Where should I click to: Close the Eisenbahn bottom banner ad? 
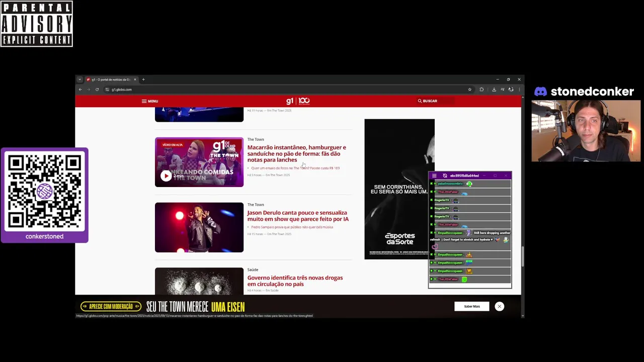tap(499, 306)
